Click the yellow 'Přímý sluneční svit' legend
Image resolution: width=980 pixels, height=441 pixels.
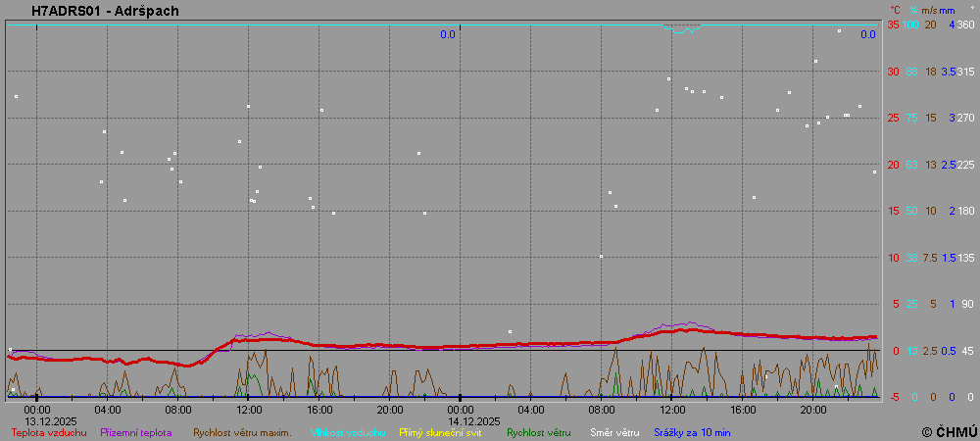point(440,432)
